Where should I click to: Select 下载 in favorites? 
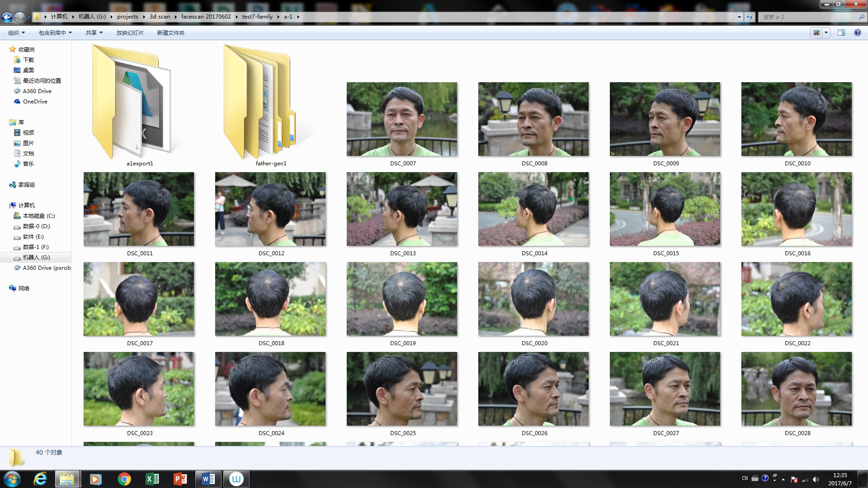(x=28, y=60)
